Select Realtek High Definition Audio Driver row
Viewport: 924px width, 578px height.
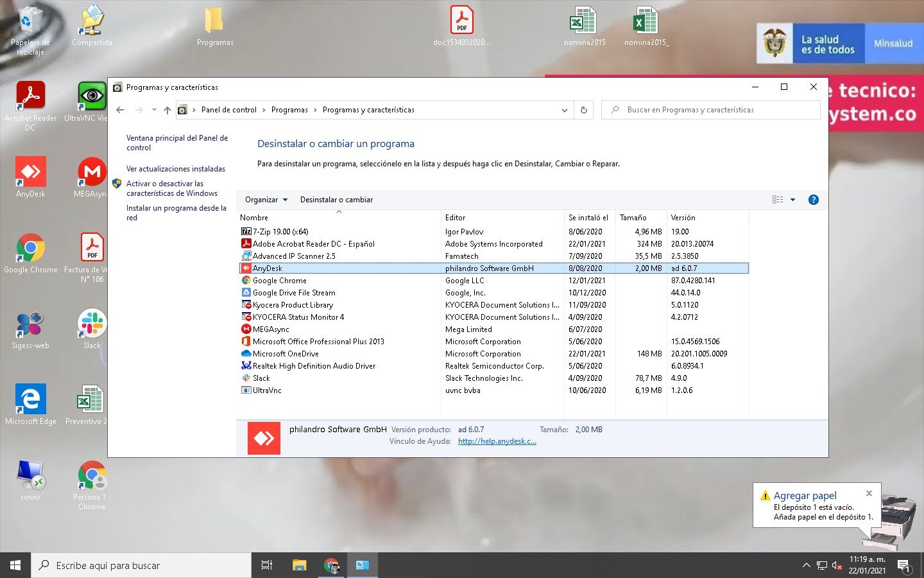[x=493, y=366]
